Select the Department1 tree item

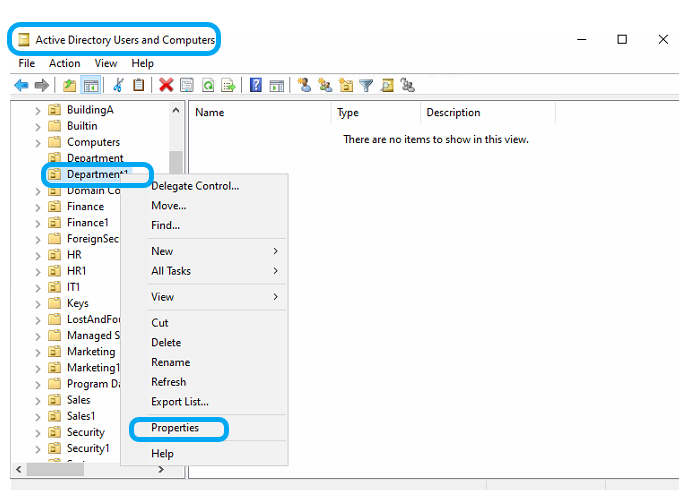pyautogui.click(x=90, y=174)
